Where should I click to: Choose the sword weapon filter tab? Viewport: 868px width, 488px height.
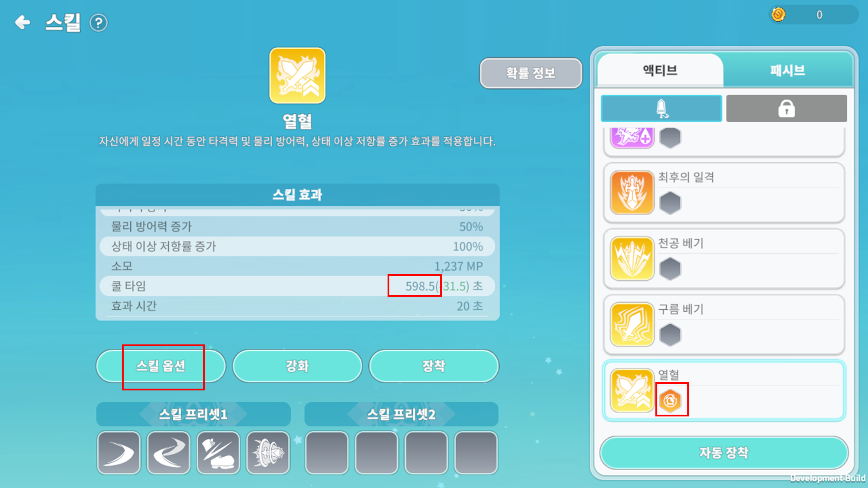click(661, 108)
